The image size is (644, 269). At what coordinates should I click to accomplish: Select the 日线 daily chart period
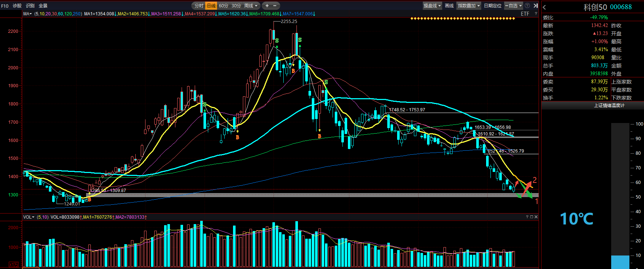(211, 5)
